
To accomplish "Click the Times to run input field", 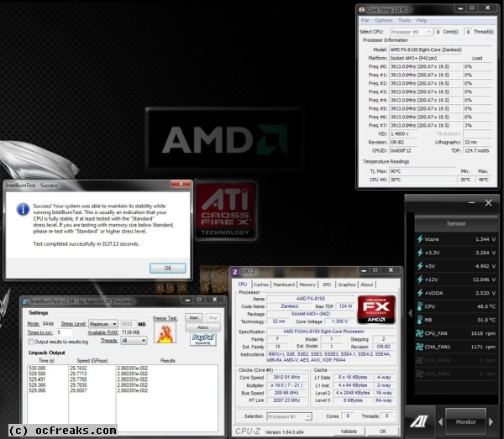I will [x=65, y=332].
